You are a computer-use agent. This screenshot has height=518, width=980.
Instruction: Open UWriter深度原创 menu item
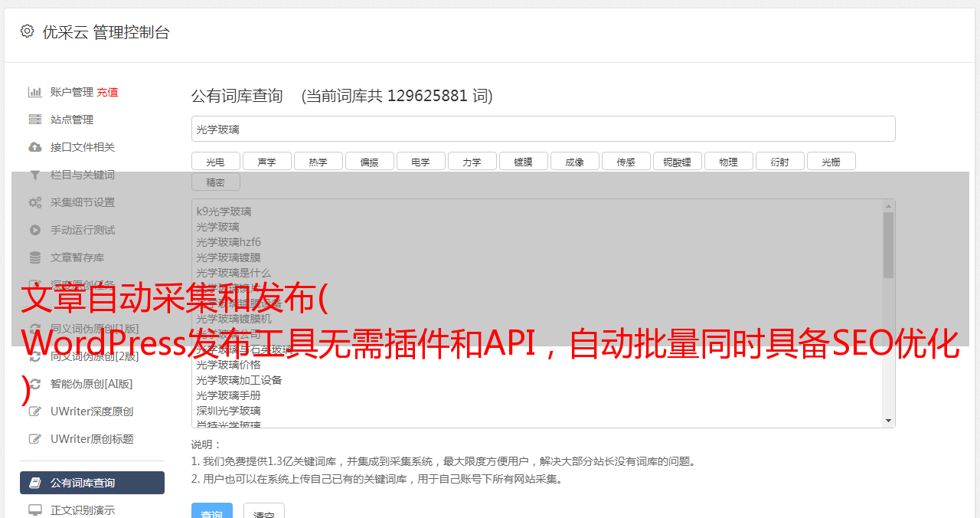[x=92, y=411]
